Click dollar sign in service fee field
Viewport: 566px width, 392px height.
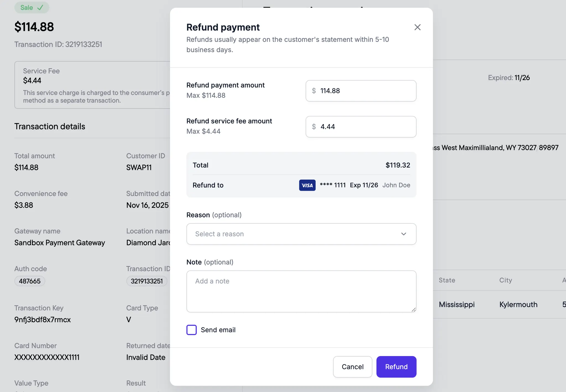click(314, 127)
